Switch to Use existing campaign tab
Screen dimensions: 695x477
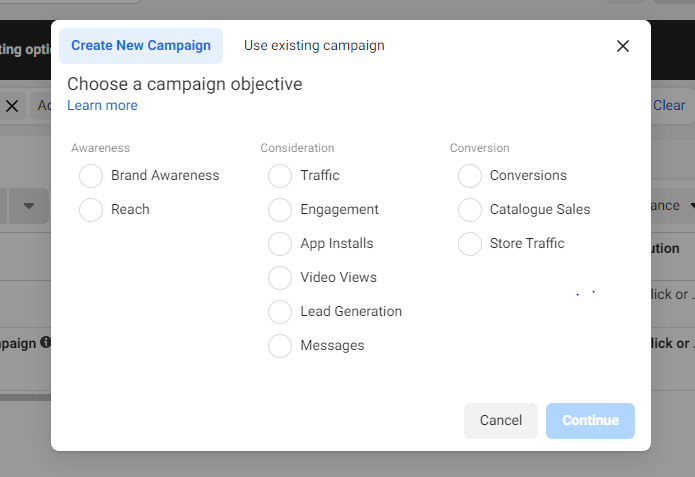[x=314, y=46]
